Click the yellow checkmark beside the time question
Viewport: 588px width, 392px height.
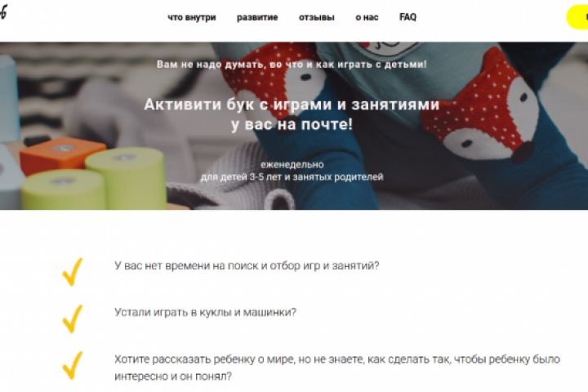(x=73, y=272)
